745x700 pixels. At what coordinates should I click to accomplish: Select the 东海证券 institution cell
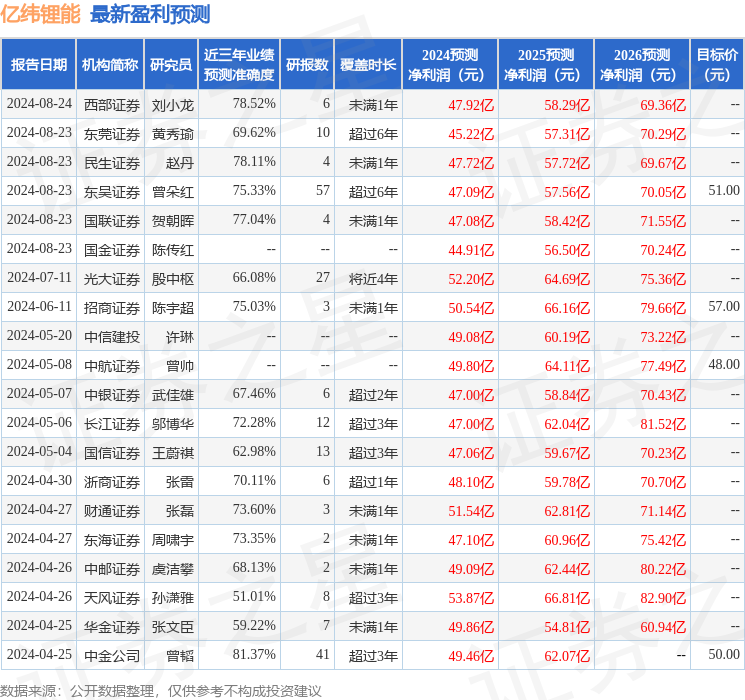pos(112,540)
